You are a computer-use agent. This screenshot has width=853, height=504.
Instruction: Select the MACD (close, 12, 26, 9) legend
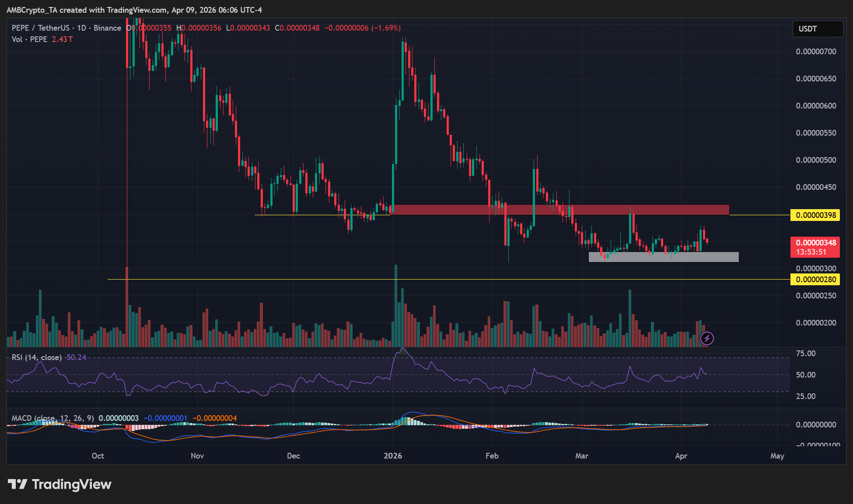[52, 418]
